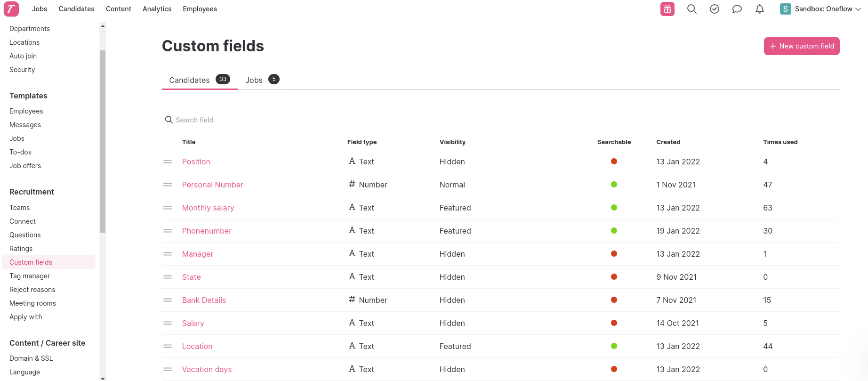This screenshot has width=868, height=381.
Task: Click the Sandbox account avatar icon
Action: coord(786,9)
